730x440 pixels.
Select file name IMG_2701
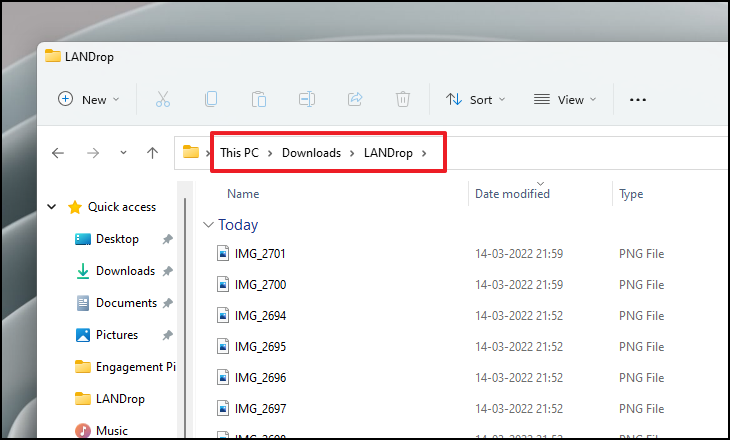pyautogui.click(x=260, y=254)
